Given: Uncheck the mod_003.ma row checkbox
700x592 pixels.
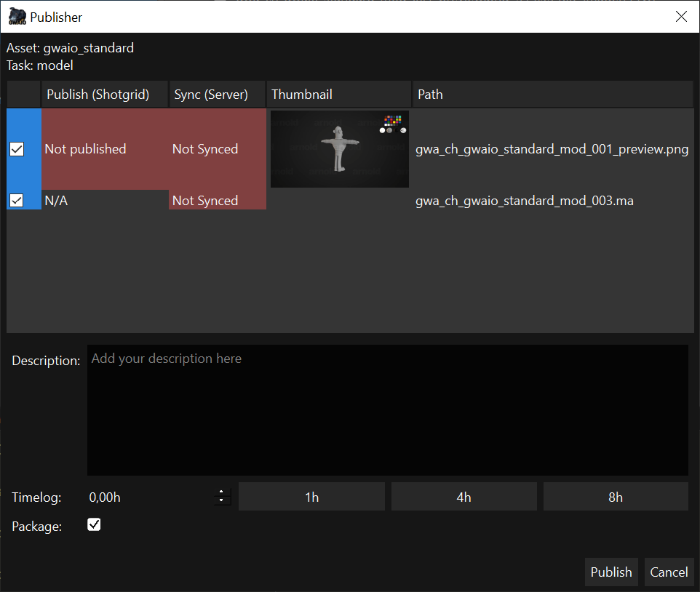Looking at the screenshot, I should click(x=17, y=200).
